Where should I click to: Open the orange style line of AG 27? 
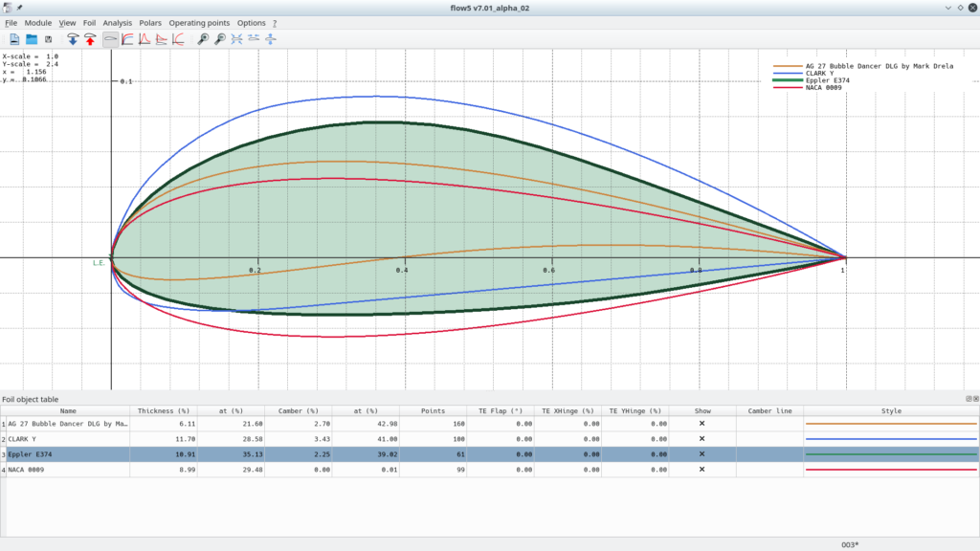point(891,423)
